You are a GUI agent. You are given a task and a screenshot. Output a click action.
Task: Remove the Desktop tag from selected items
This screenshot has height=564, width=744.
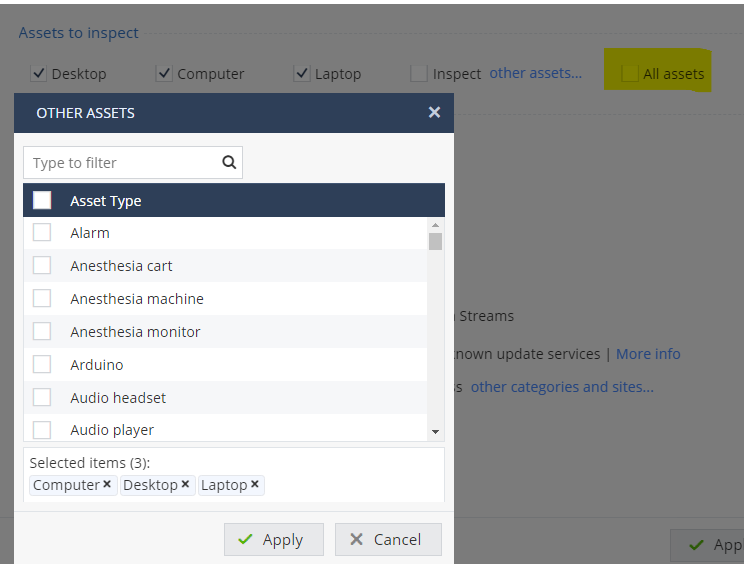(186, 484)
